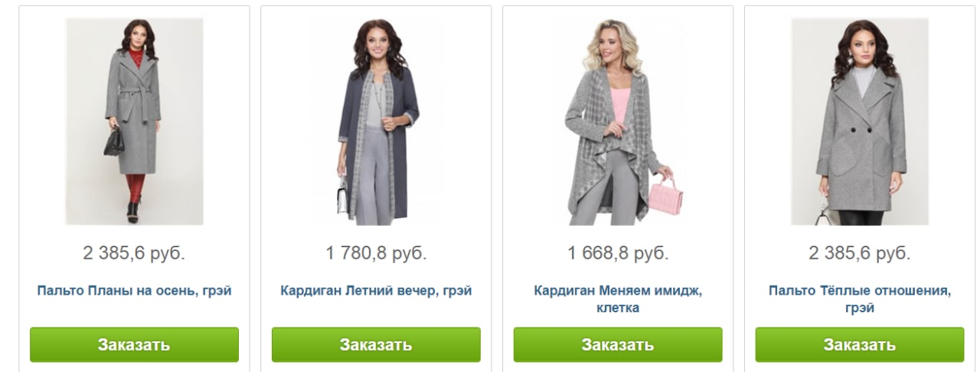View the Кардиган Меняем имидж product photo
The height and width of the screenshot is (372, 980).
click(x=618, y=122)
